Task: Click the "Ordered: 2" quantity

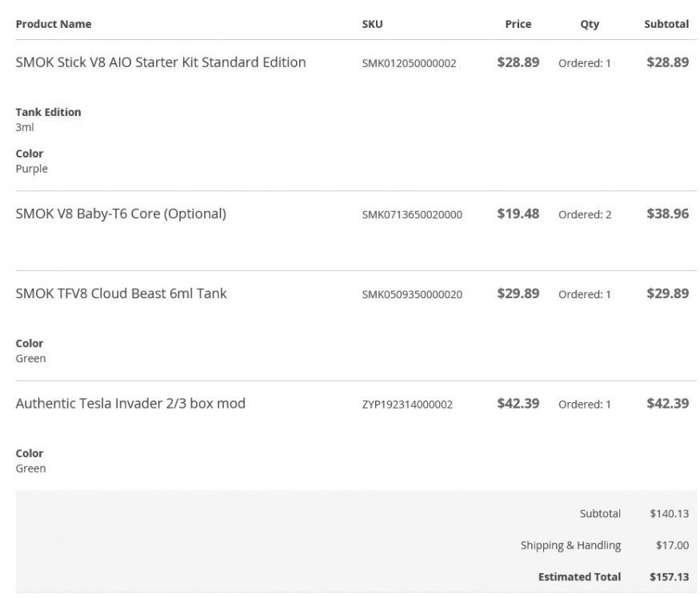Action: [585, 214]
